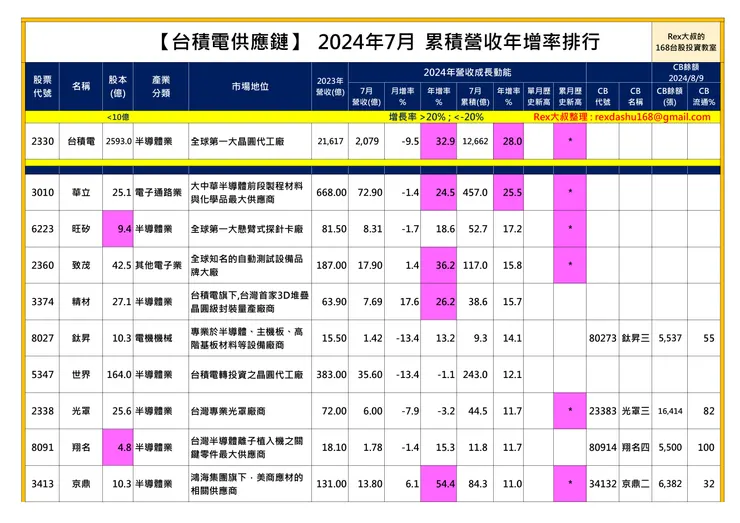
Task: Select the 產業分類 column header
Action: 161,86
